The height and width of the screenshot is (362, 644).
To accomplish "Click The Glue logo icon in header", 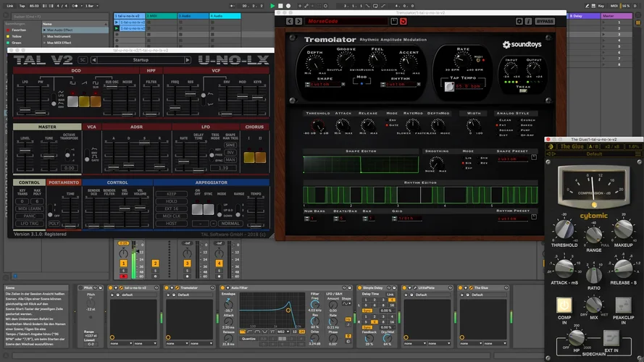I will [551, 146].
